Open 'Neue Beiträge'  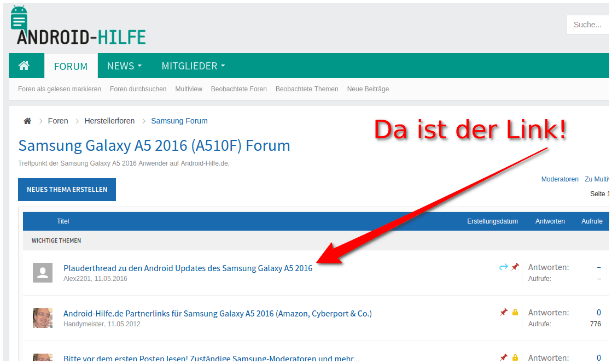368,89
